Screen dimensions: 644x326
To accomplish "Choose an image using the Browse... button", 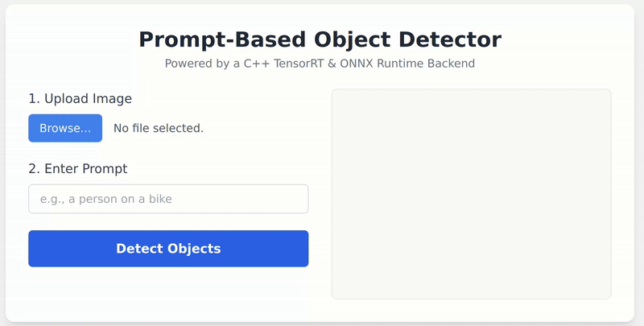I will 65,128.
